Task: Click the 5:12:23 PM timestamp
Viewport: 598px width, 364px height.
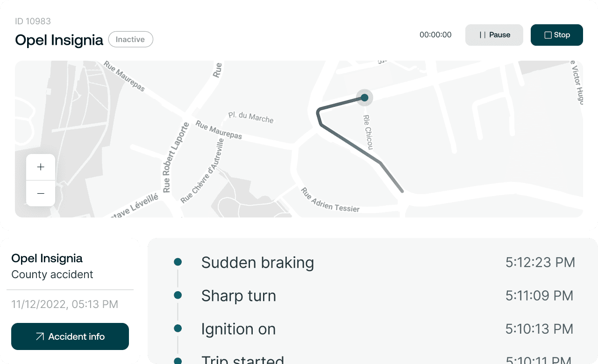Action: [x=540, y=262]
